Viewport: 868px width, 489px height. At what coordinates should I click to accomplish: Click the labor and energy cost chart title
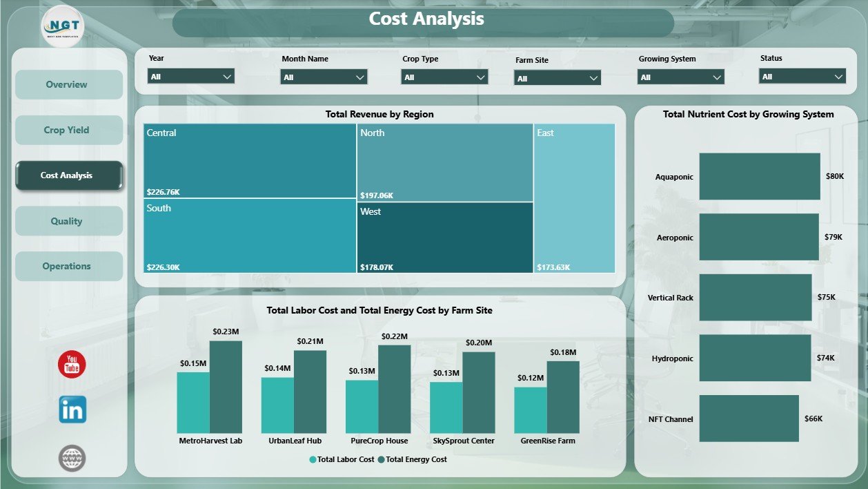tap(379, 311)
